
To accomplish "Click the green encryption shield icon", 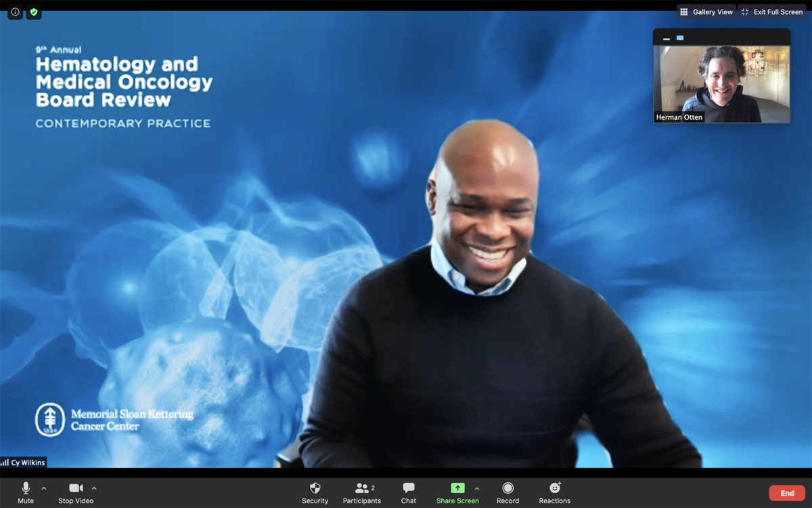I will [x=34, y=12].
